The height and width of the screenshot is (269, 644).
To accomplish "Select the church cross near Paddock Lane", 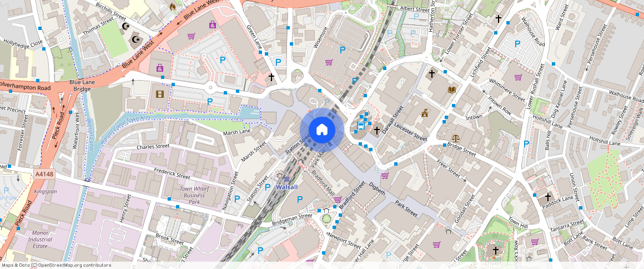I will pyautogui.click(x=547, y=197).
